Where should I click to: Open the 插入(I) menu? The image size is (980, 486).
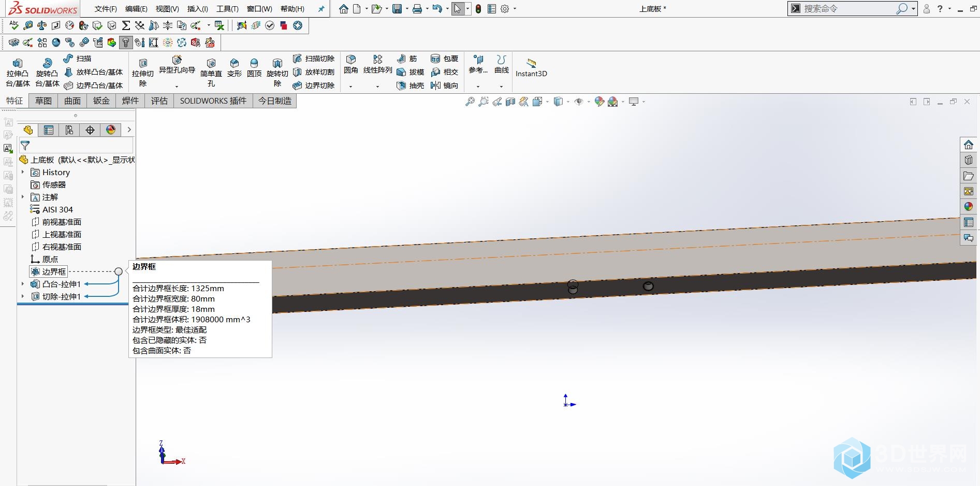(197, 9)
